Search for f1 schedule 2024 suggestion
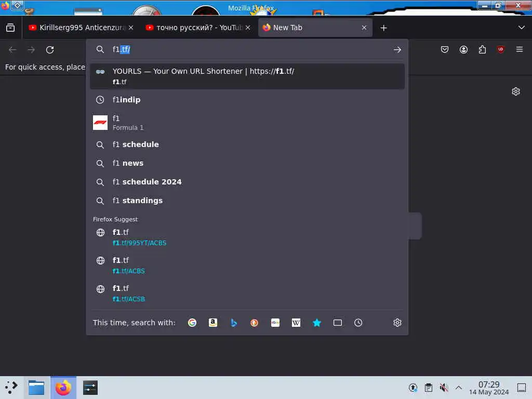Image resolution: width=532 pixels, height=399 pixels. click(x=247, y=182)
